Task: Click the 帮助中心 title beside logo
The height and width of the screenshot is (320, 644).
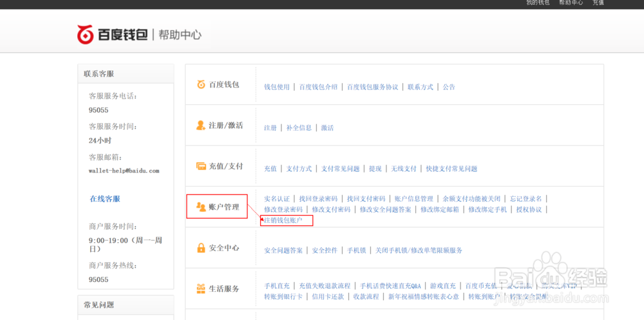Action: [x=180, y=35]
